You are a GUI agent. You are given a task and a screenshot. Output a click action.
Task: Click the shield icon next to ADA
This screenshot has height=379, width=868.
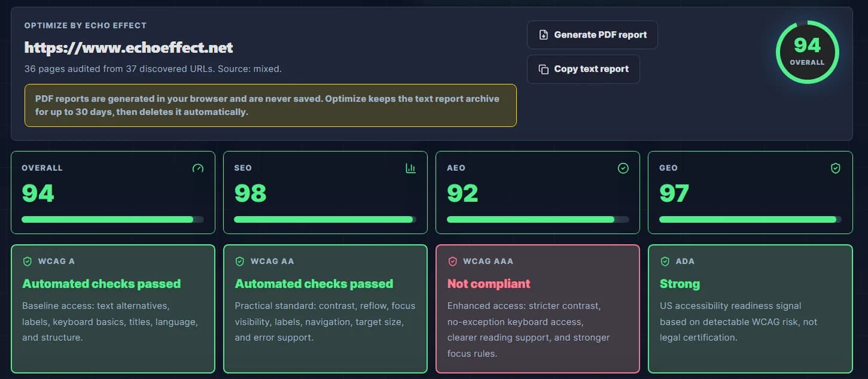(x=664, y=262)
